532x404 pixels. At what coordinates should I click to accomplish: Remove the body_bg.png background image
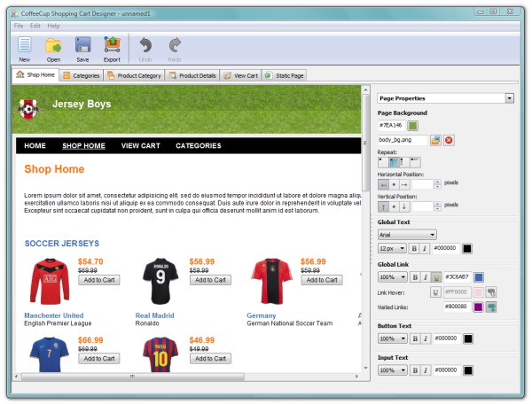point(449,140)
